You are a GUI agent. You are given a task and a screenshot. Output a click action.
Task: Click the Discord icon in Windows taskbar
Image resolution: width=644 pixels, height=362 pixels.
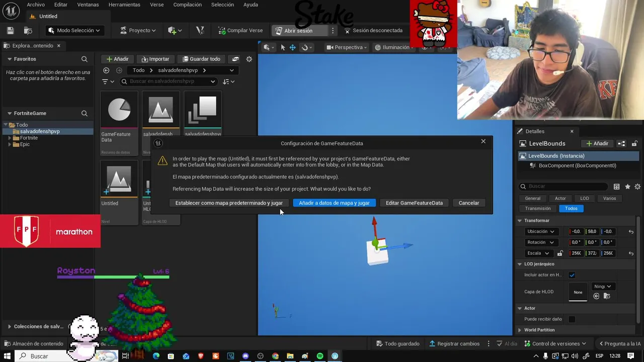[246, 356]
